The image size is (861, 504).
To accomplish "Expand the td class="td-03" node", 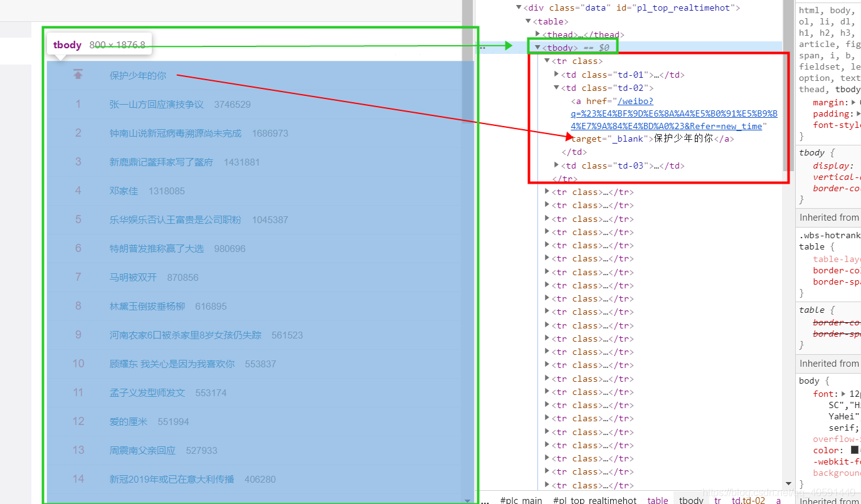I will tap(556, 165).
